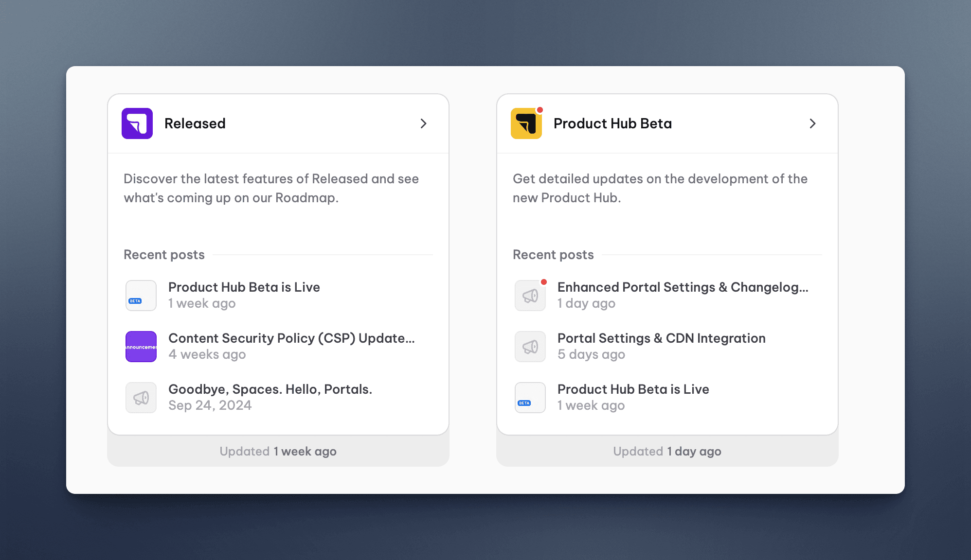The width and height of the screenshot is (971, 560).
Task: Click the purple Released logo icon
Action: [x=137, y=123]
